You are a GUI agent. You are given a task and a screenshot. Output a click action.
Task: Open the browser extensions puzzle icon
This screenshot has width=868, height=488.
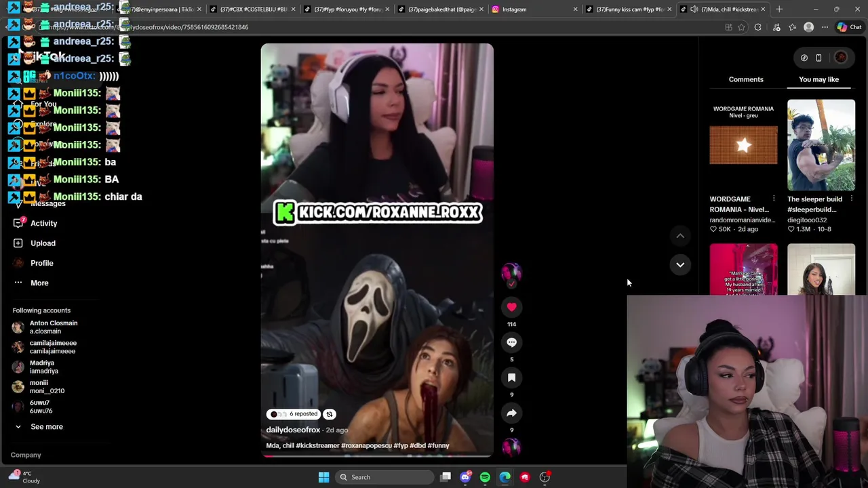(x=757, y=27)
